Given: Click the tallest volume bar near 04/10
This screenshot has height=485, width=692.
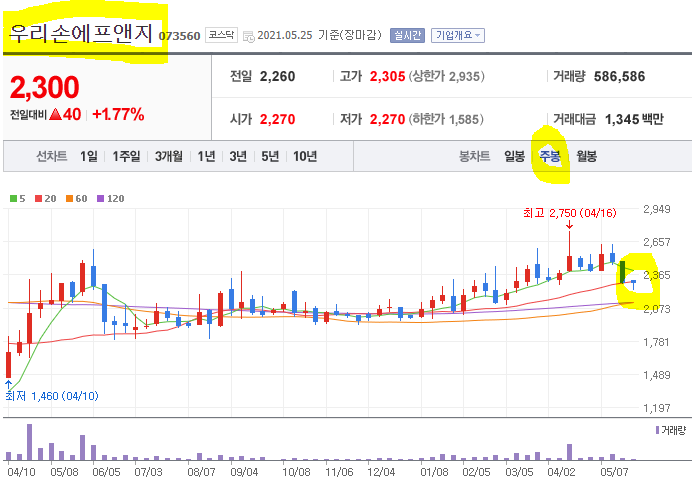Looking at the screenshot, I should pyautogui.click(x=30, y=442).
